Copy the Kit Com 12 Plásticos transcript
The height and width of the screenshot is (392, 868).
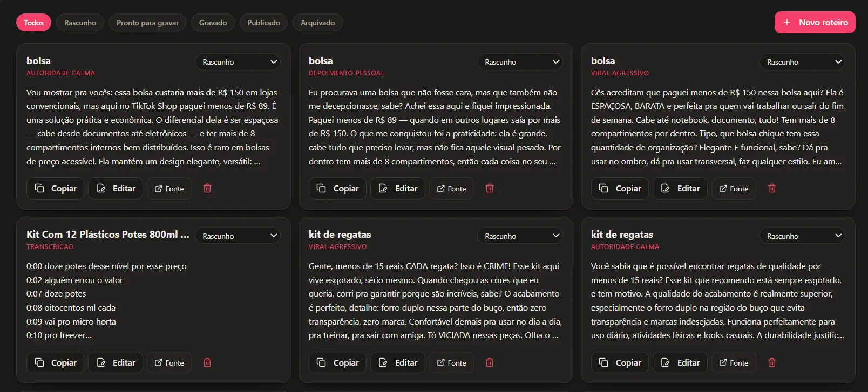coord(55,362)
